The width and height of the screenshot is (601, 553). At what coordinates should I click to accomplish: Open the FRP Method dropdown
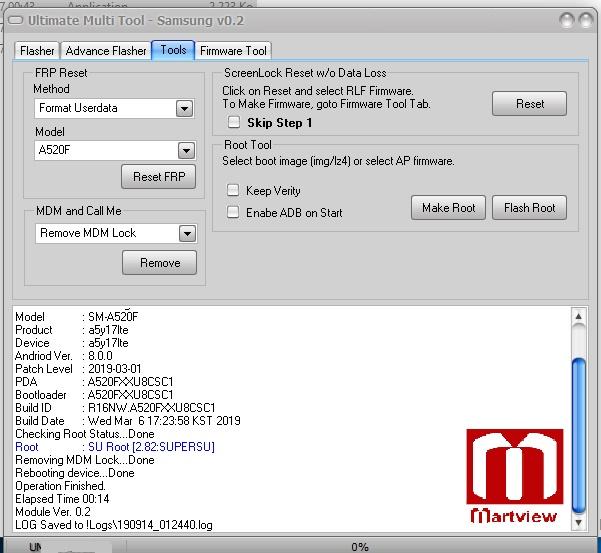(184, 108)
